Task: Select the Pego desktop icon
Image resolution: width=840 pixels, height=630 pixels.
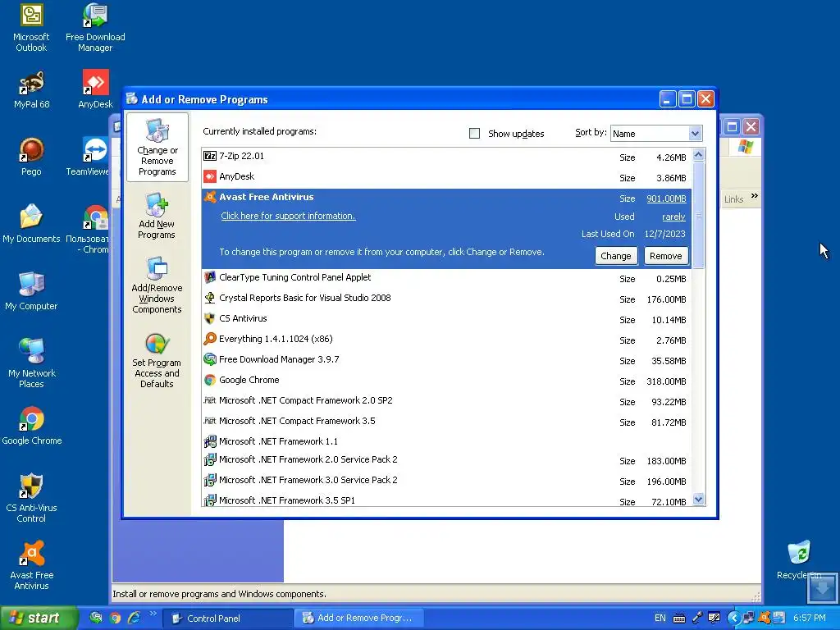Action: point(31,157)
